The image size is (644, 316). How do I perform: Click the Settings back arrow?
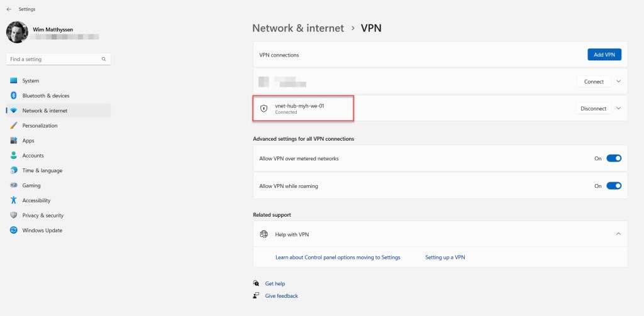(8, 9)
